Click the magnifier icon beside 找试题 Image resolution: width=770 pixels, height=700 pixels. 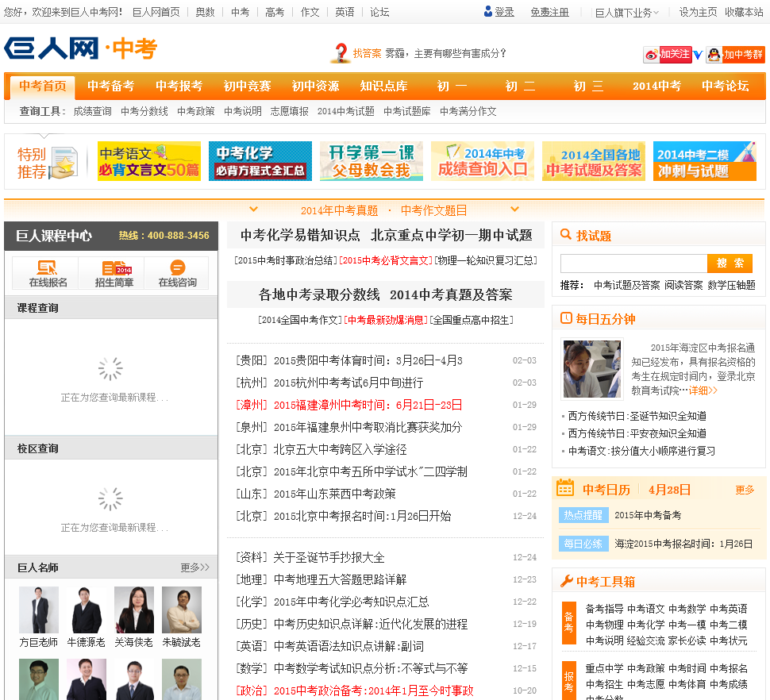pos(566,235)
